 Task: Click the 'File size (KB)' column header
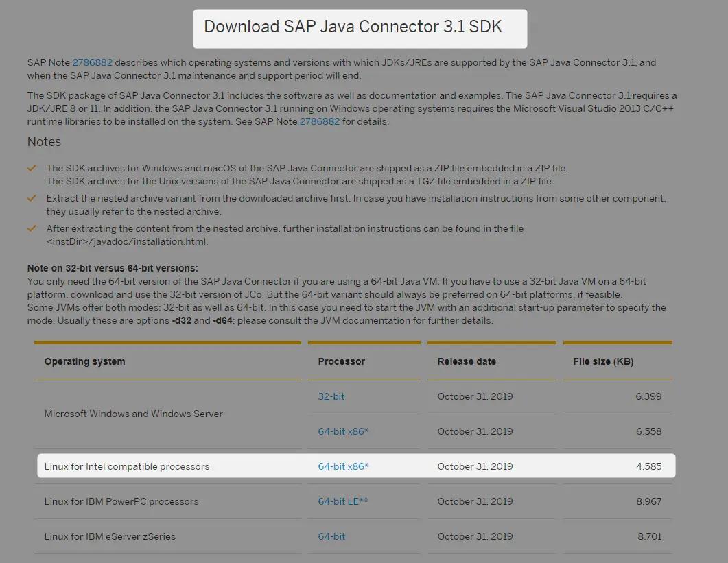pos(603,361)
